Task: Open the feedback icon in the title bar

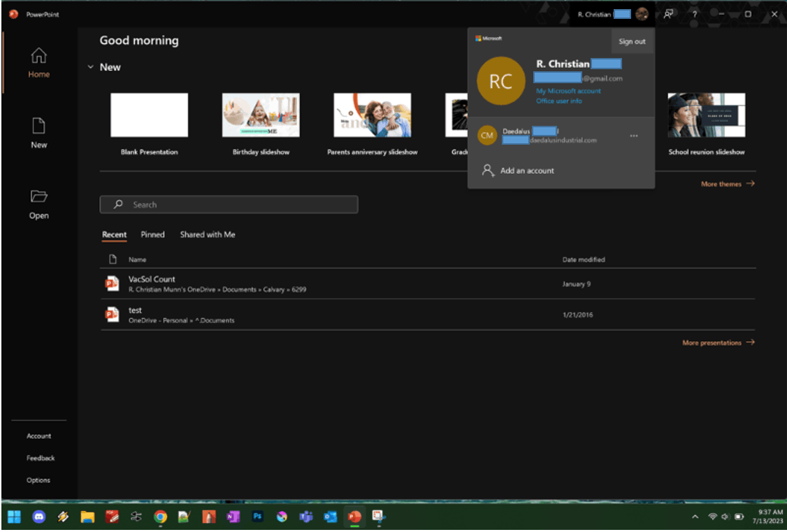Action: coord(668,14)
